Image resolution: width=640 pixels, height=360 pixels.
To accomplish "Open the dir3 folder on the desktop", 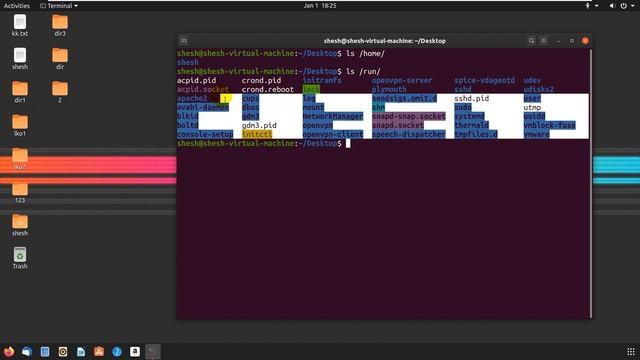I will point(60,25).
